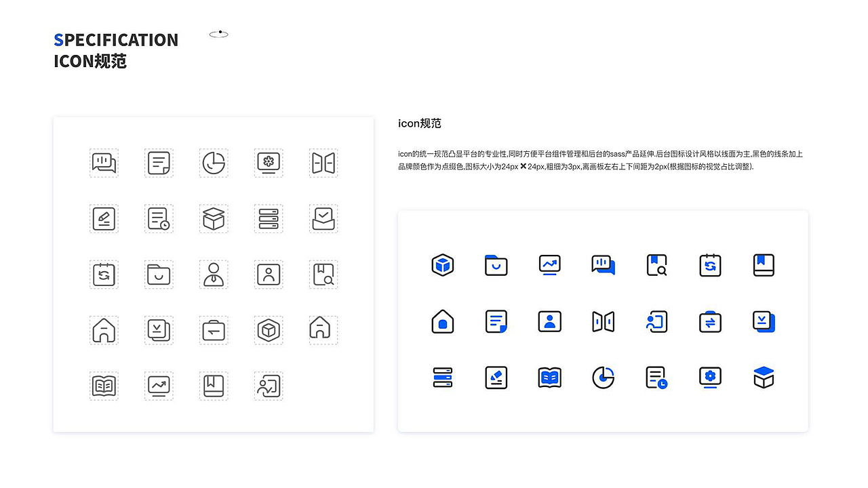Click the stacked download documents icon

pyautogui.click(x=764, y=321)
